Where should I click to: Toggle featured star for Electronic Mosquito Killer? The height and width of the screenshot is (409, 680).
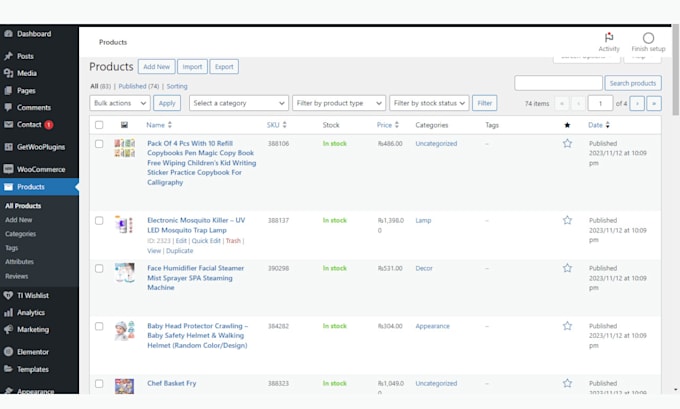click(567, 220)
